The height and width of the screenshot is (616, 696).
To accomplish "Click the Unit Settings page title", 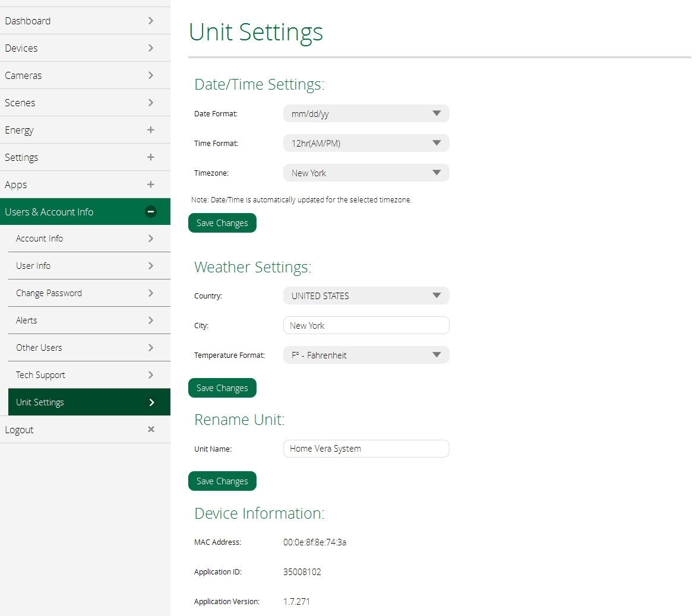I will [256, 32].
